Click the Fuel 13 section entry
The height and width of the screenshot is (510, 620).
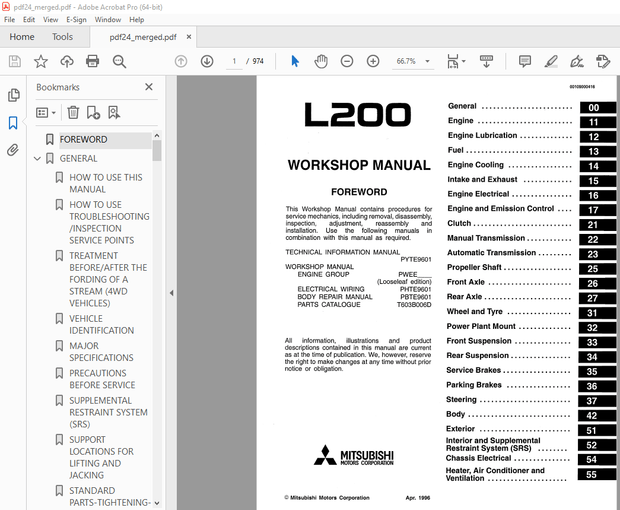[531, 151]
